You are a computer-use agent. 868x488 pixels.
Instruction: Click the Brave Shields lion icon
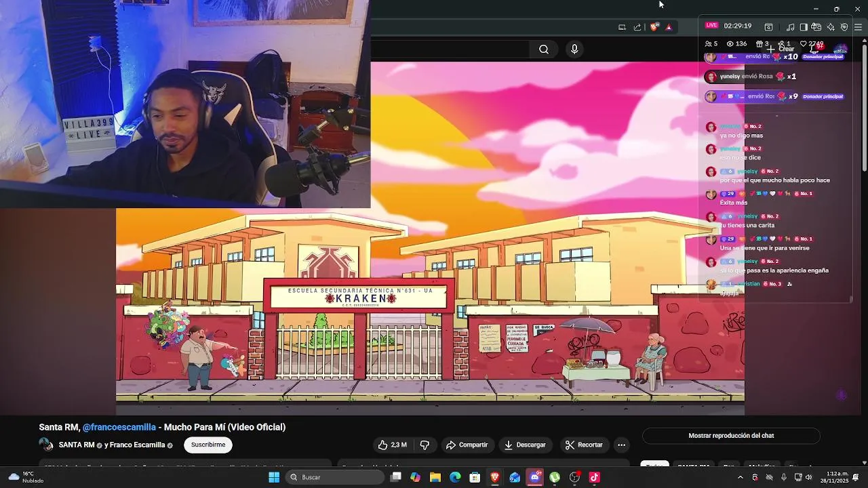(x=654, y=27)
